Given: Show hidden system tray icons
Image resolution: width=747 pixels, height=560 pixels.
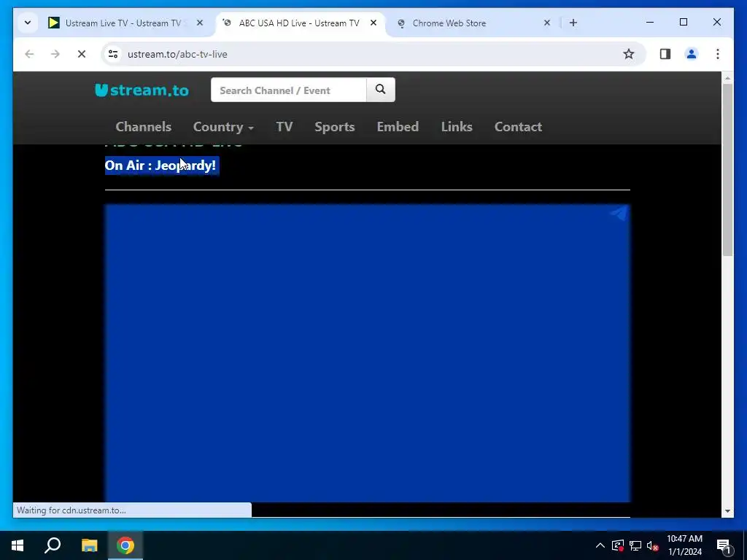Looking at the screenshot, I should tap(600, 545).
